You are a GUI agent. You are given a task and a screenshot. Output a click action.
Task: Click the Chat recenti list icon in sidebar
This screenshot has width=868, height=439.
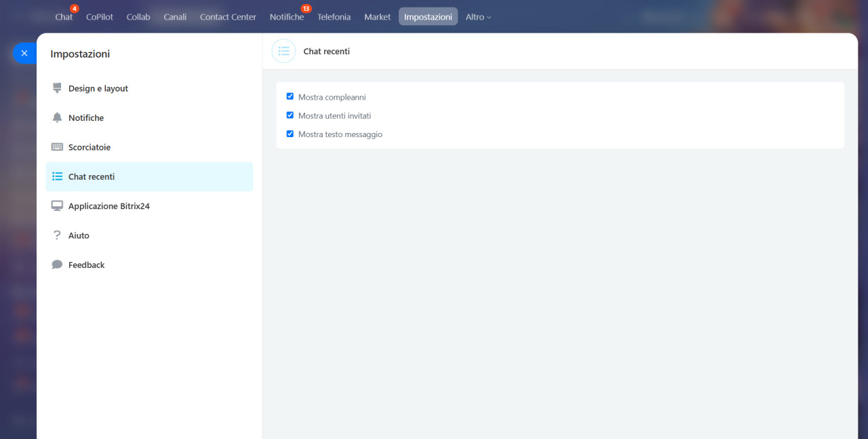pos(57,176)
